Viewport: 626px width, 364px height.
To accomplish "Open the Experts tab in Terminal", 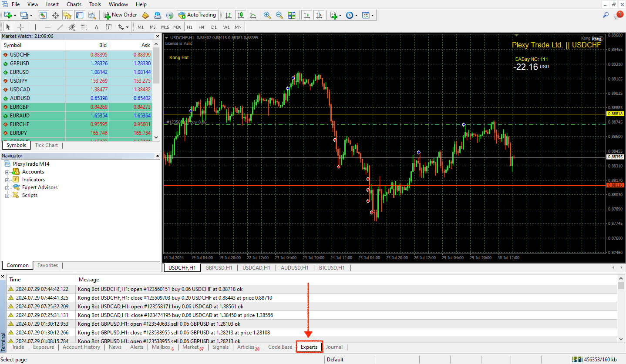I will (x=309, y=347).
